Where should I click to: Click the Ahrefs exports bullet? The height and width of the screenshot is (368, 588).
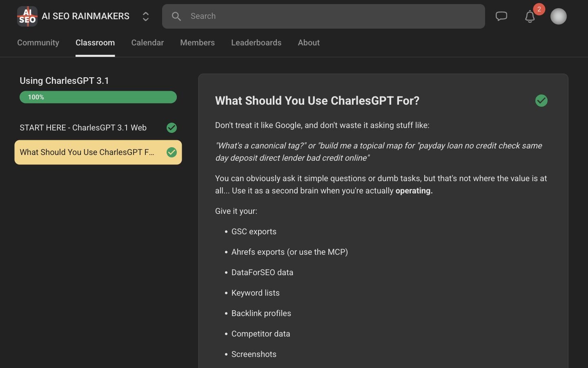pos(290,252)
